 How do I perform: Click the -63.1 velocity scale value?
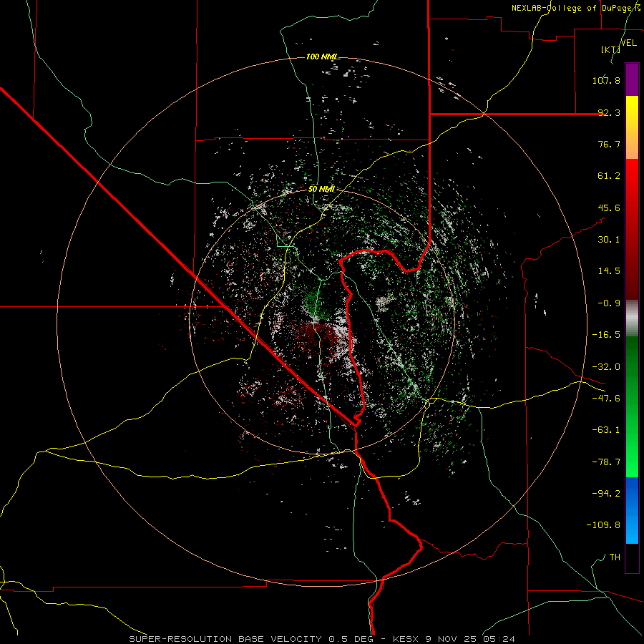[606, 430]
